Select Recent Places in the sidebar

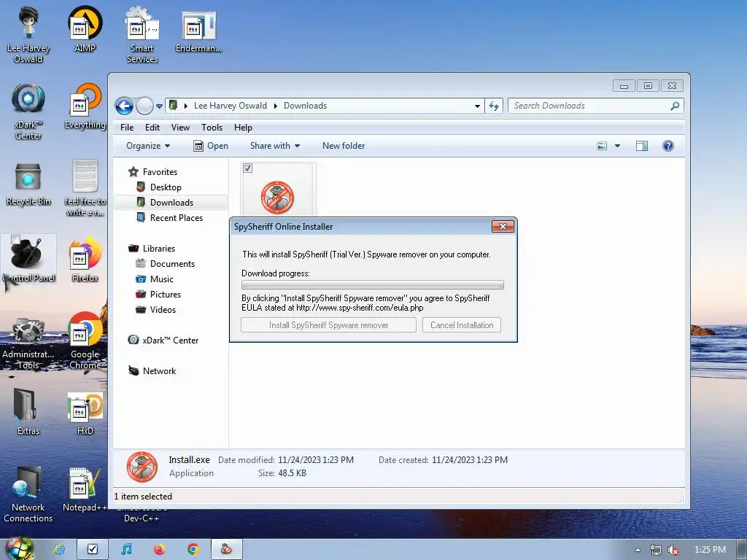pyautogui.click(x=177, y=217)
